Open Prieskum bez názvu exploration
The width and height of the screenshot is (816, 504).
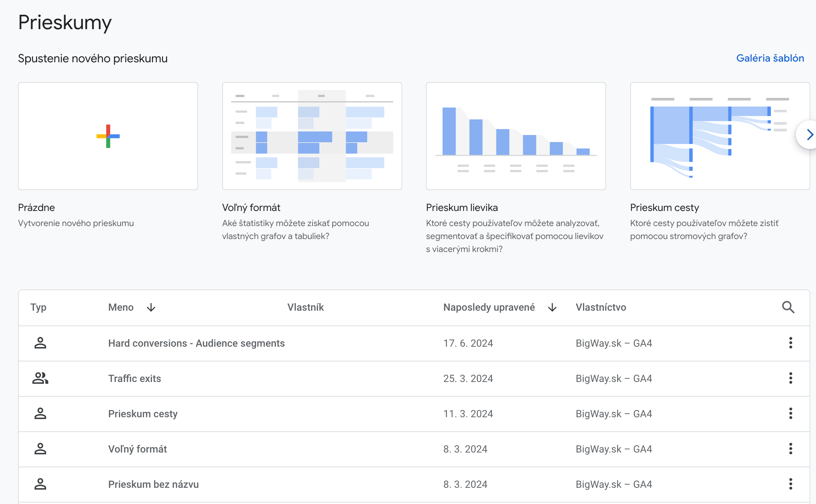tap(153, 484)
